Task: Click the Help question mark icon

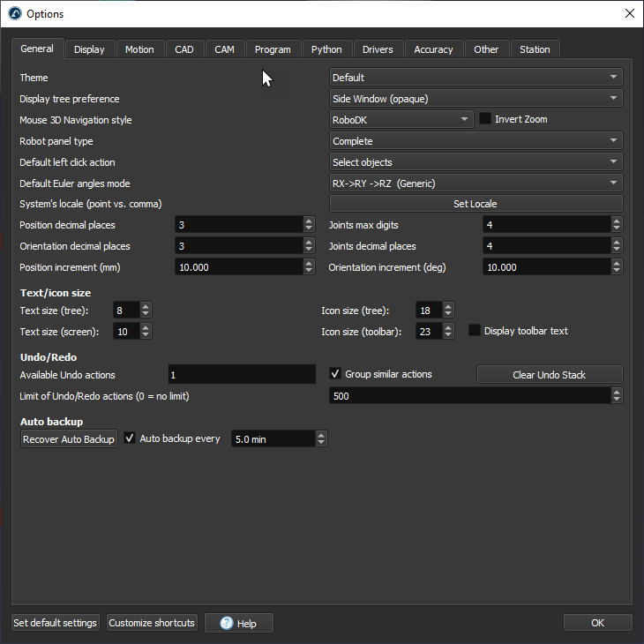Action: tap(227, 623)
